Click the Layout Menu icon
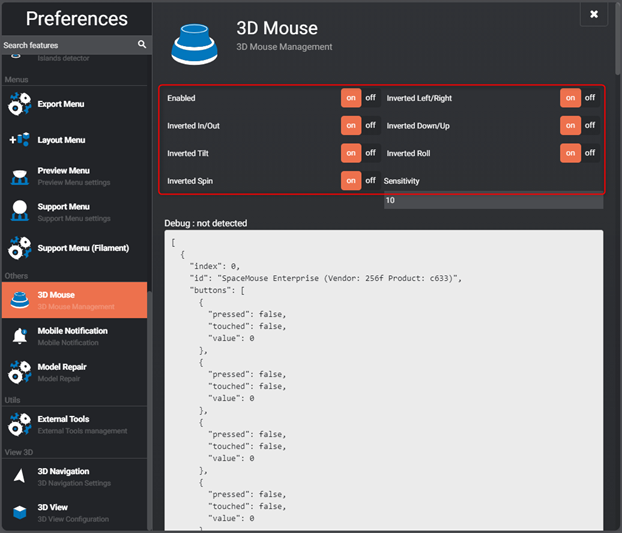This screenshot has width=622, height=533. 19,141
